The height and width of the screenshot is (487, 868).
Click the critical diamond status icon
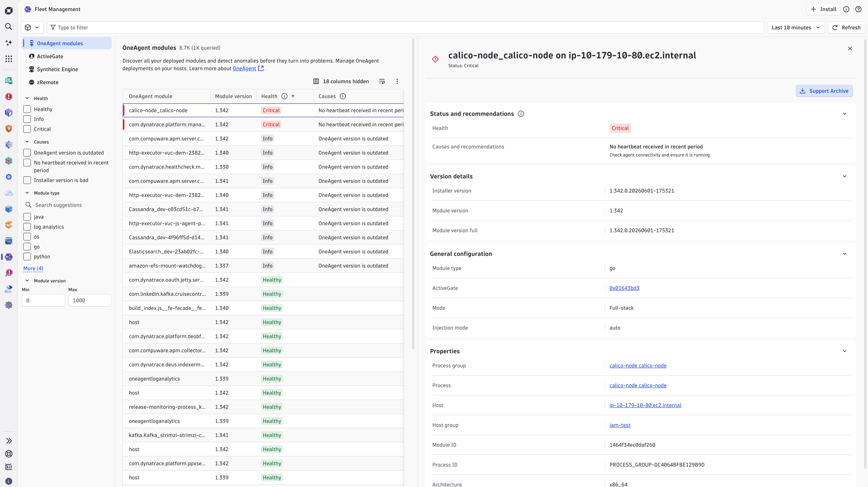coord(435,59)
